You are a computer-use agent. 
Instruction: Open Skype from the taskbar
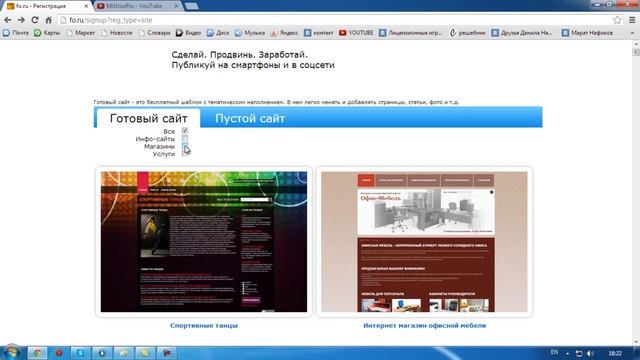pos(80,353)
